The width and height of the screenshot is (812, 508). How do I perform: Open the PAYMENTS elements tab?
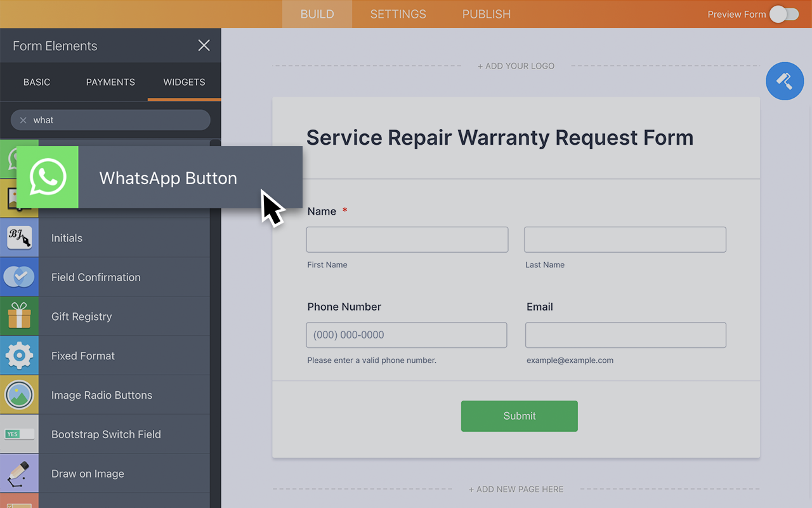(x=110, y=82)
